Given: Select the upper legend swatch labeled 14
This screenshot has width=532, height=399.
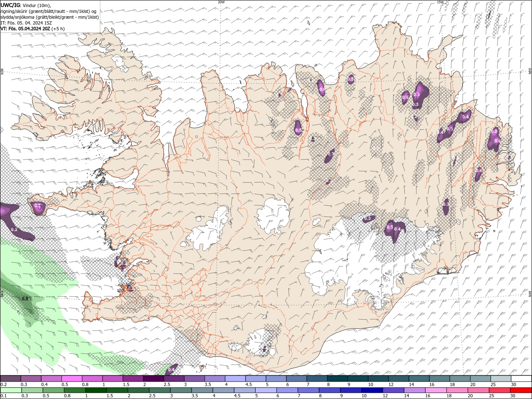Looking at the screenshot, I should click(419, 379).
